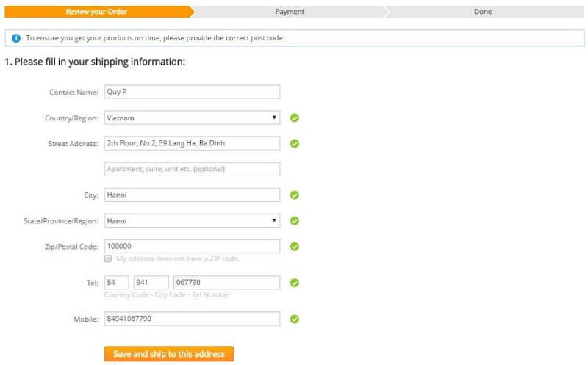The width and height of the screenshot is (588, 365).
Task: Select the Done step in progress bar
Action: 483,12
